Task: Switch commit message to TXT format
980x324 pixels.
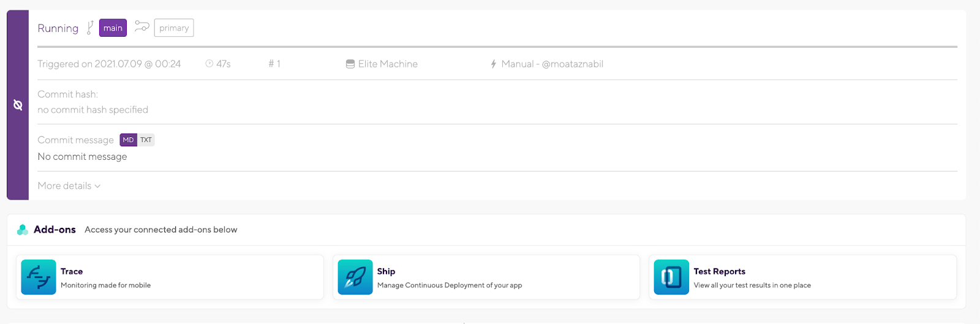Action: click(146, 140)
